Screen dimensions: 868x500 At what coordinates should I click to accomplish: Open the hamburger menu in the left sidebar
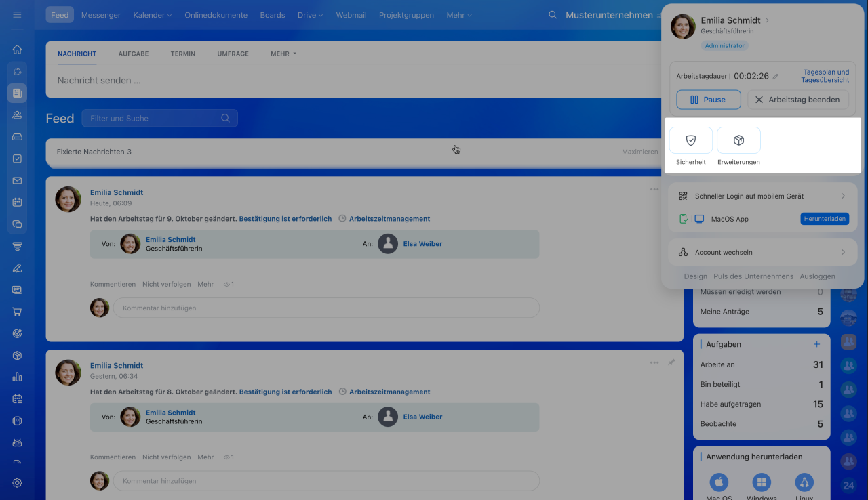pyautogui.click(x=17, y=14)
